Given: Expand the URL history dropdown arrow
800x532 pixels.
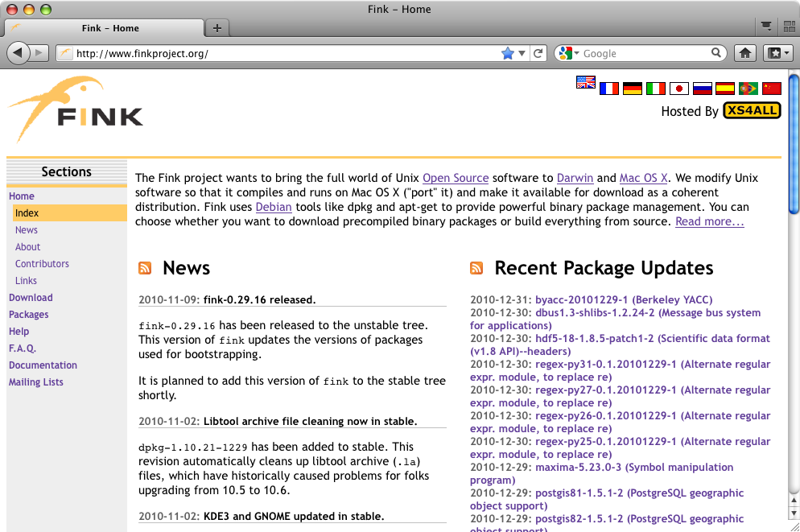Looking at the screenshot, I should pyautogui.click(x=522, y=53).
